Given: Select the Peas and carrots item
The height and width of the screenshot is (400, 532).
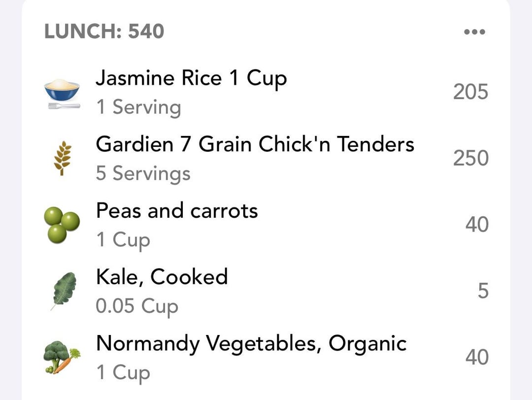Looking at the screenshot, I should click(177, 211).
